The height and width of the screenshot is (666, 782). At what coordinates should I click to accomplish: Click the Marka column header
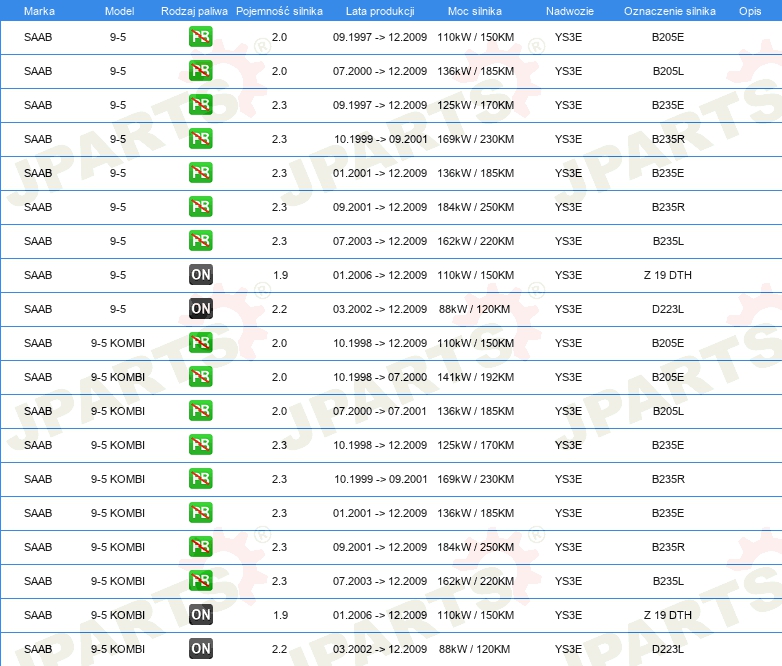39,11
